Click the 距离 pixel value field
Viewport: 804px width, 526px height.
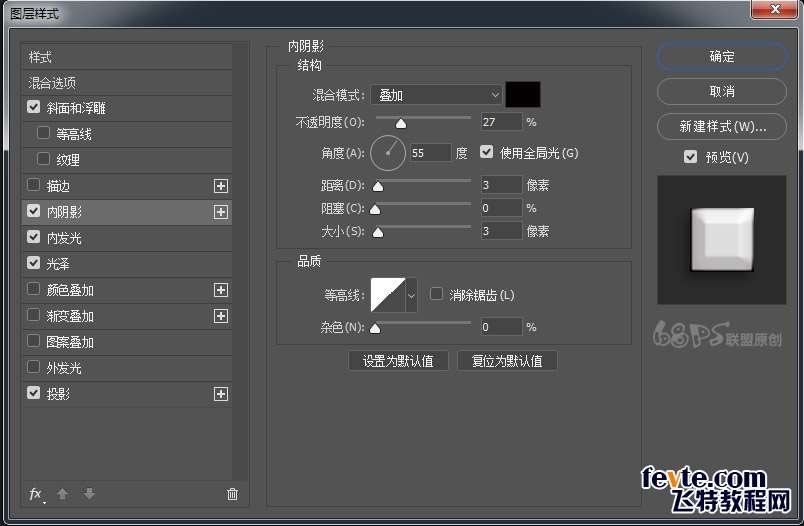[x=501, y=185]
